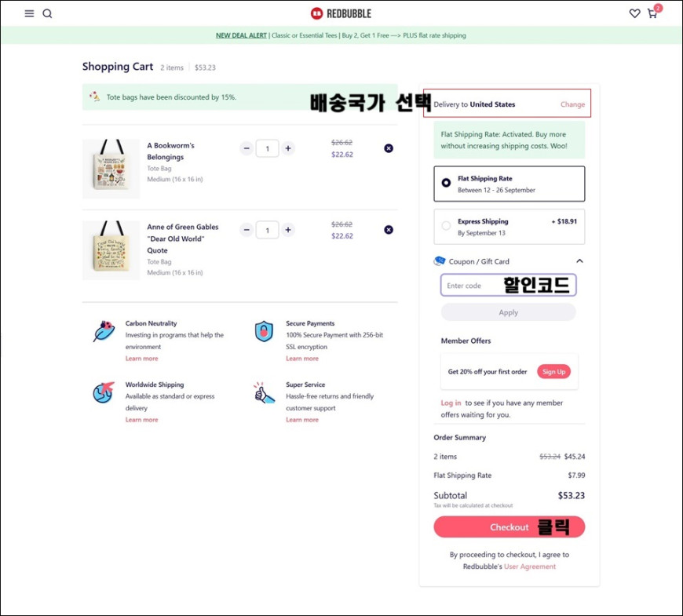Click the Super Service thumbs-up icon
The height and width of the screenshot is (616, 683).
[264, 392]
